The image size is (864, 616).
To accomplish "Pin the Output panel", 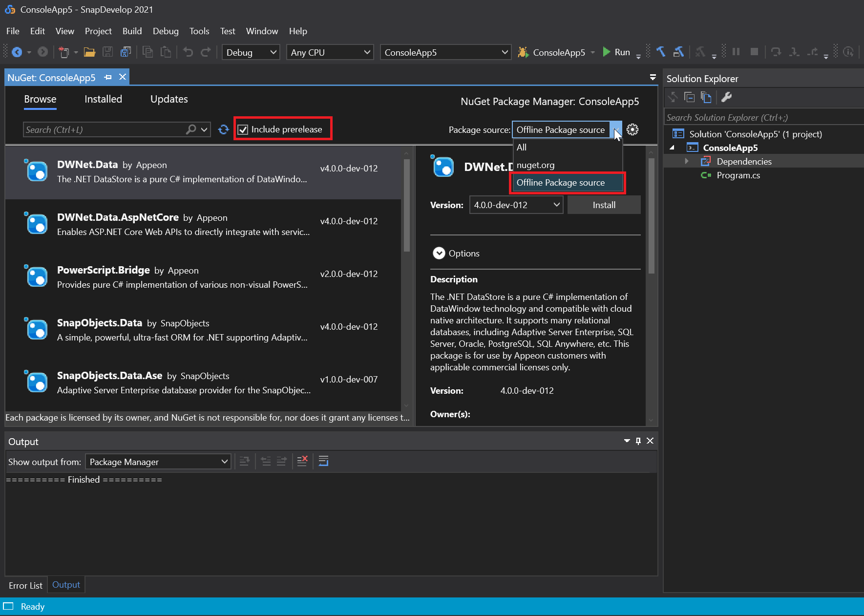I will 638,441.
